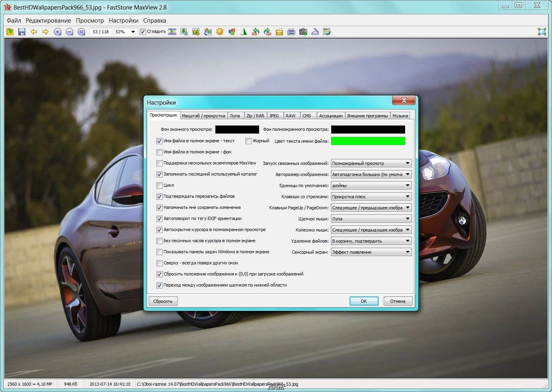Go to next image with right arrow

(46, 32)
